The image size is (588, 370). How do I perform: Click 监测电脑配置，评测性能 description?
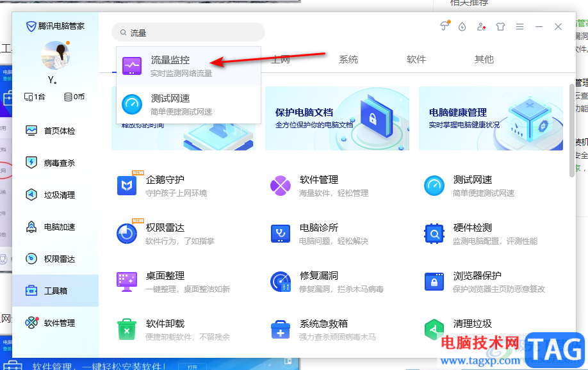[x=495, y=241]
